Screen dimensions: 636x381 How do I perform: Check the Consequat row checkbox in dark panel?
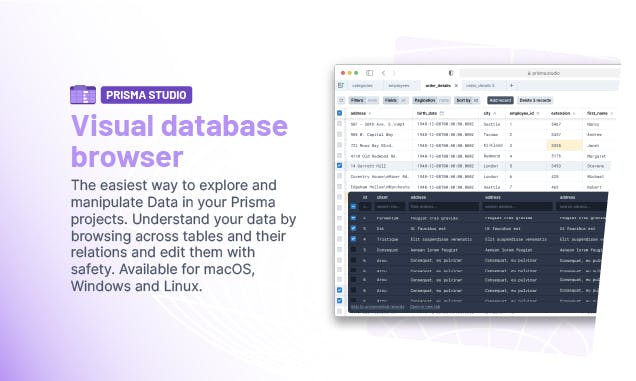point(353,250)
